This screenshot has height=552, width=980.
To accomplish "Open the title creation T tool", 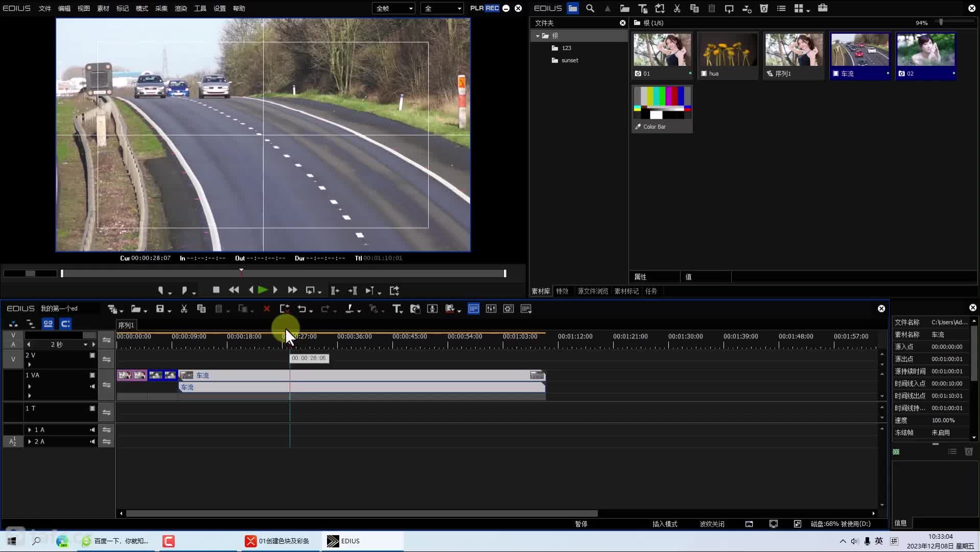I will coord(396,309).
